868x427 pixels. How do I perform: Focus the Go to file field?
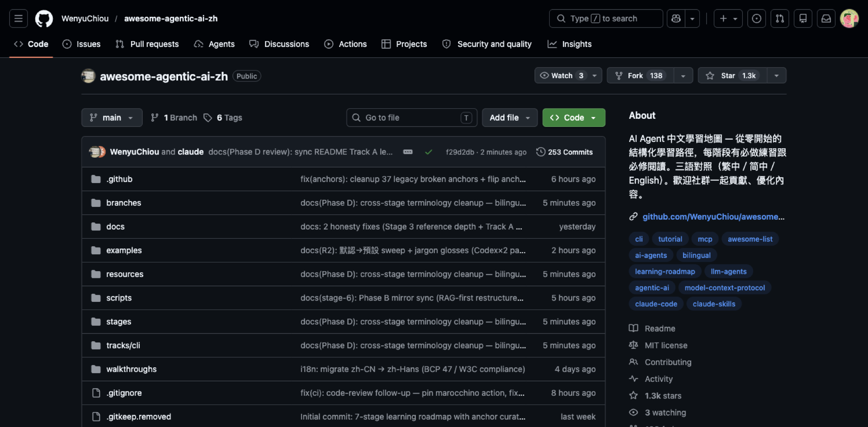[412, 117]
